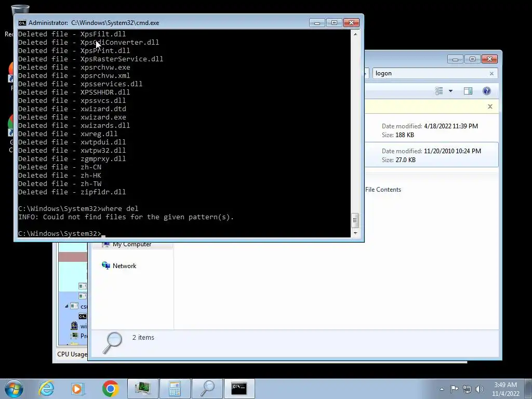Click cmd line Deleted file - xwizard.exe
The height and width of the screenshot is (399, 532).
click(x=72, y=117)
